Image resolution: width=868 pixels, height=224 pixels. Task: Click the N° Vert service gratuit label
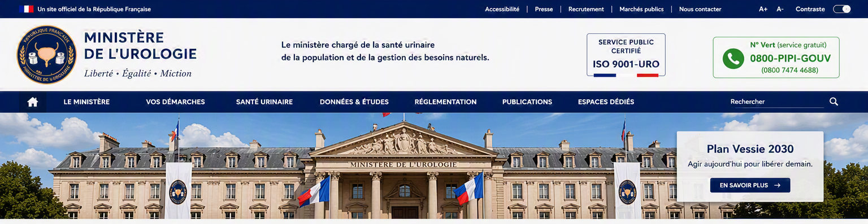click(788, 45)
